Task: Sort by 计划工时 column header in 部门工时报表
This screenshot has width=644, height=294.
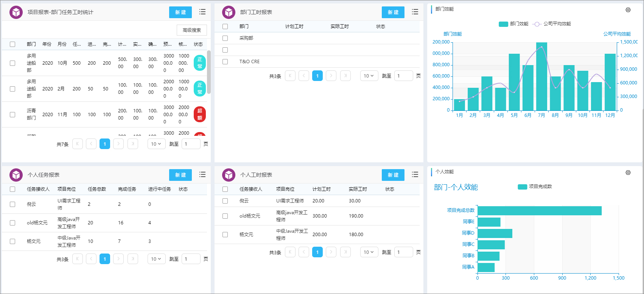Action: click(x=294, y=26)
